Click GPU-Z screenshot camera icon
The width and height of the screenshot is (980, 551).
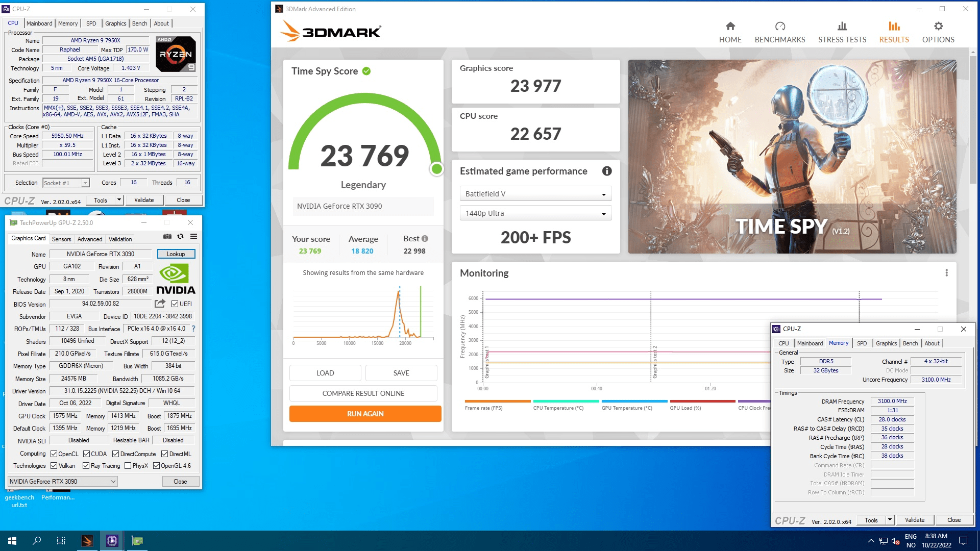[x=167, y=236]
